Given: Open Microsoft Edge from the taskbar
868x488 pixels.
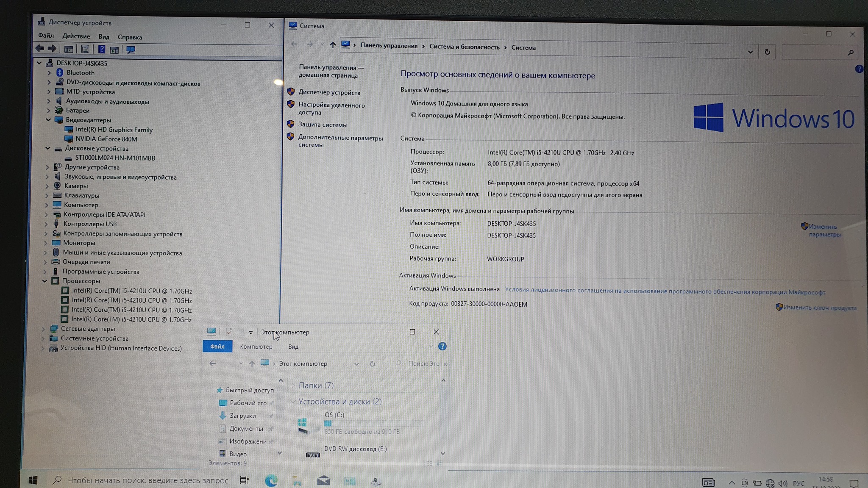Looking at the screenshot, I should [271, 480].
